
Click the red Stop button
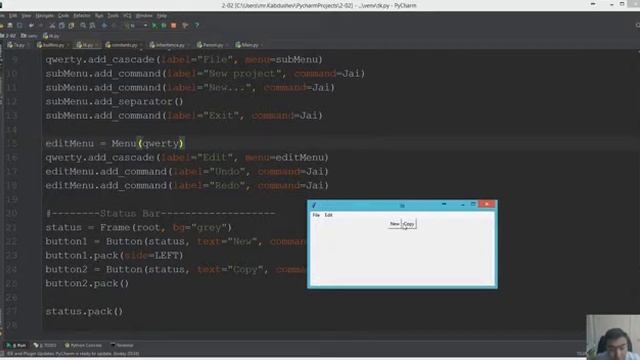173,25
